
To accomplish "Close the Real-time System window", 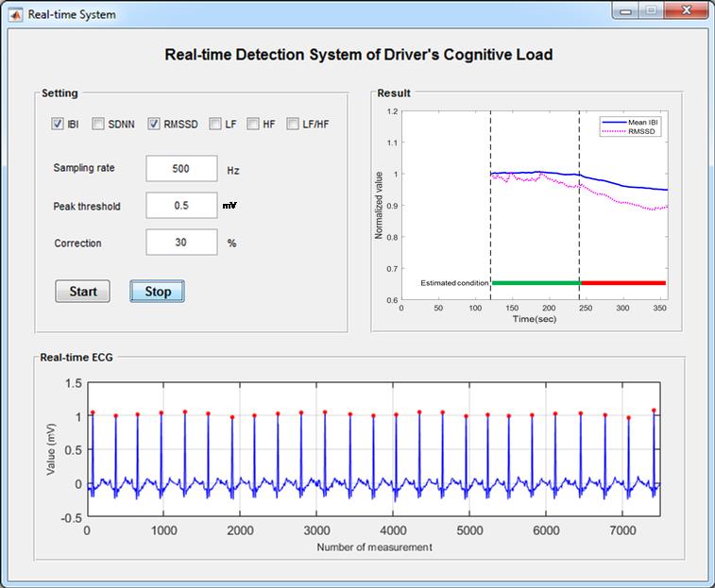I will pos(687,11).
